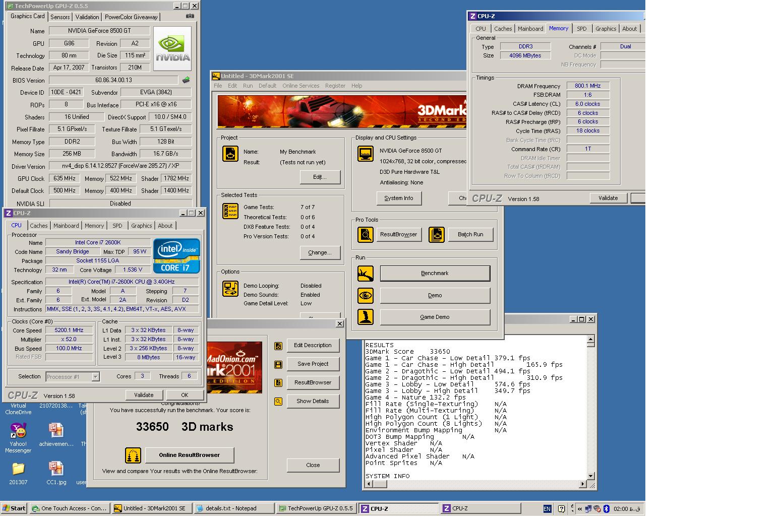Click the magnifier icon beside Show Details
Viewport: 784px width, 532px height.
[278, 402]
